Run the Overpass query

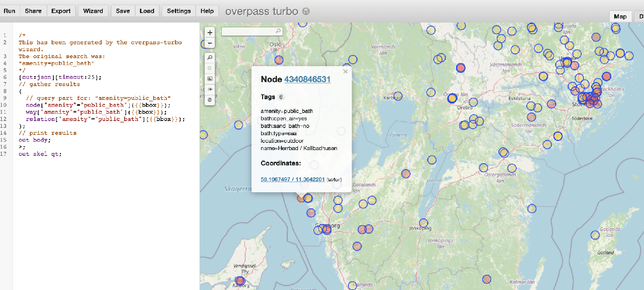click(9, 11)
